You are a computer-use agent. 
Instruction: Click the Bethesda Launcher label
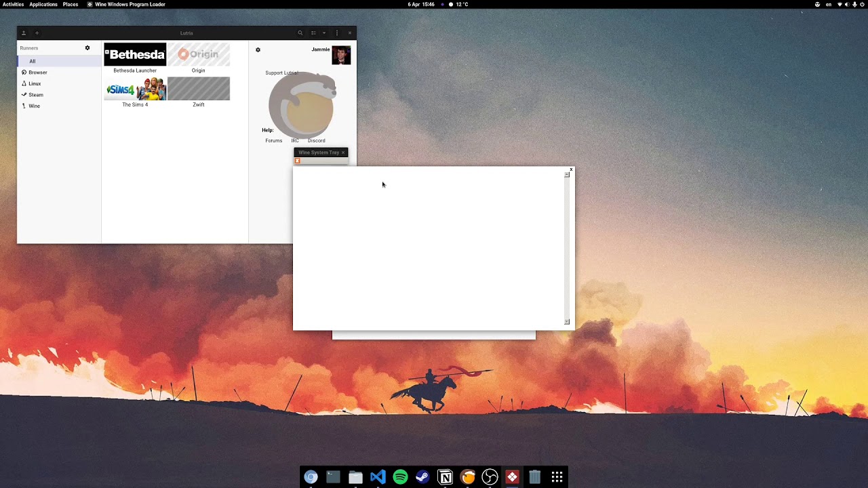click(x=135, y=70)
